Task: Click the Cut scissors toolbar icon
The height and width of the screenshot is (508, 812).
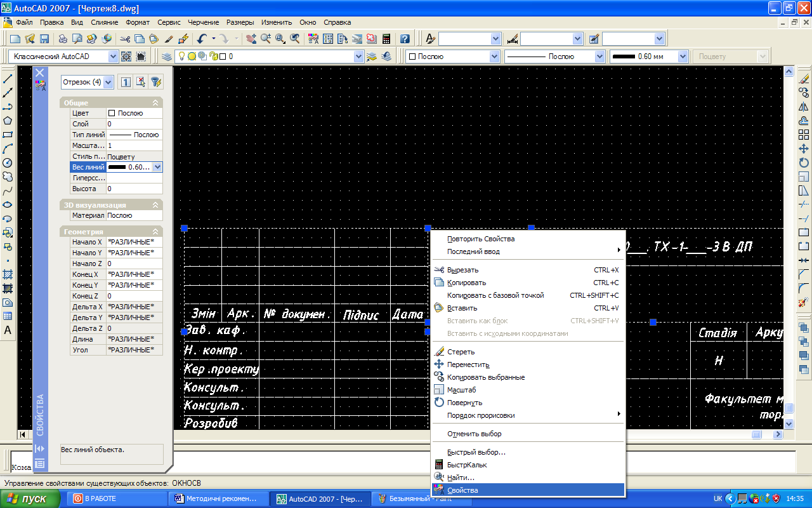Action: (x=125, y=39)
